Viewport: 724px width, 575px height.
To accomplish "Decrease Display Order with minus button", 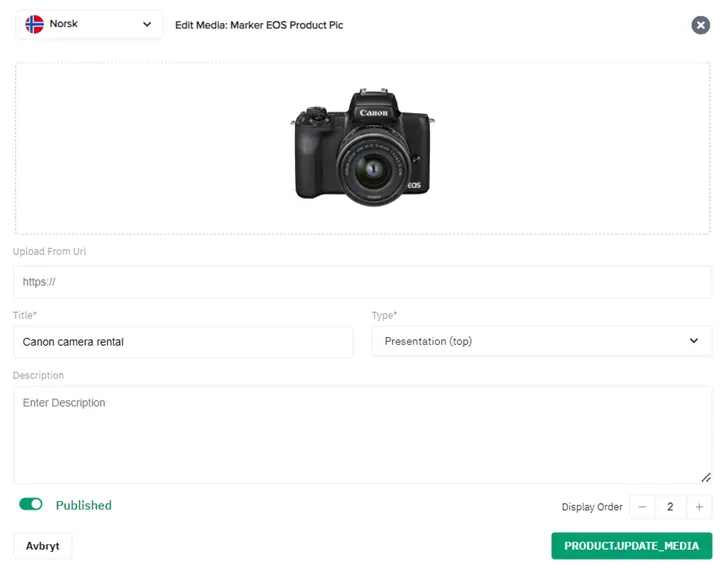I will [642, 507].
